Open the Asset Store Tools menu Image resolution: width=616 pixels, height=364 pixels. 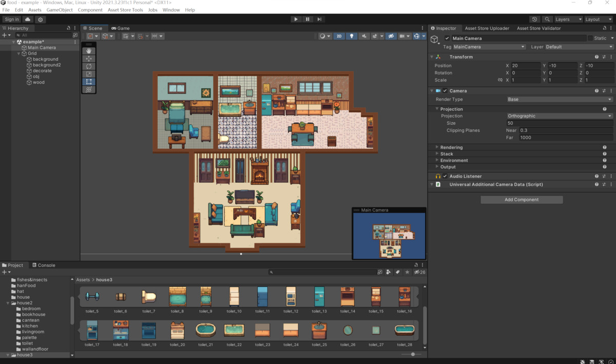point(125,10)
